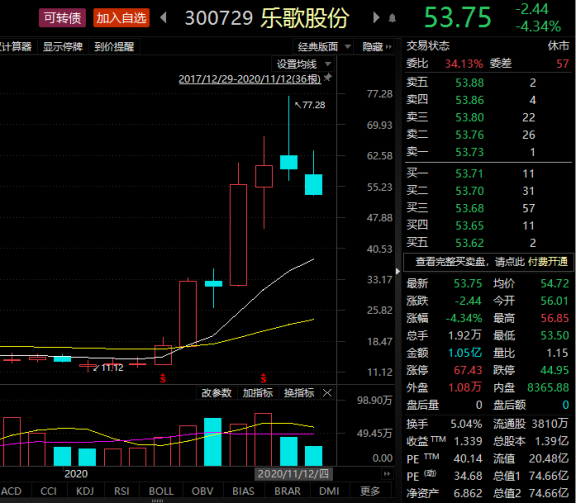Image resolution: width=576 pixels, height=504 pixels.
Task: Open the 设置均线 moving average dropdown
Action: 303,64
